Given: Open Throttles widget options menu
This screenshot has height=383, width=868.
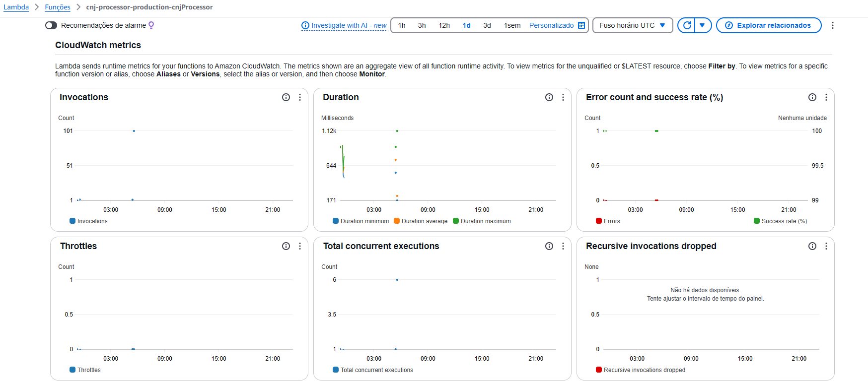Looking at the screenshot, I should point(300,246).
